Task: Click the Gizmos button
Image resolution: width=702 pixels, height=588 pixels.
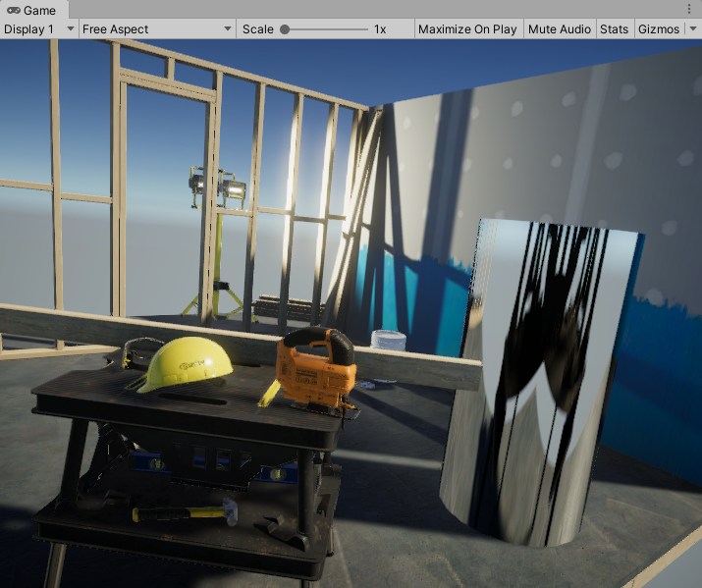Action: pyautogui.click(x=658, y=29)
